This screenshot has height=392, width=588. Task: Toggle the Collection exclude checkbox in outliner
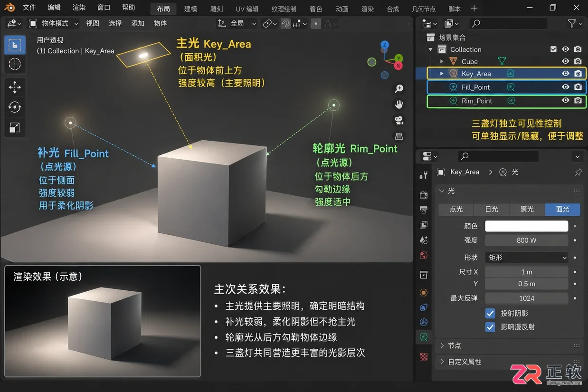point(553,49)
